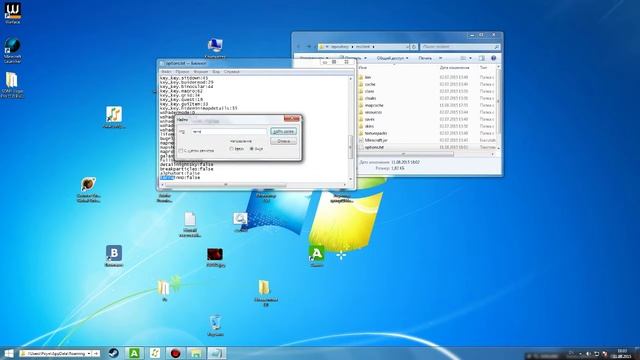Click the Explorer search box
The width and height of the screenshot is (640, 360).
tap(460, 47)
